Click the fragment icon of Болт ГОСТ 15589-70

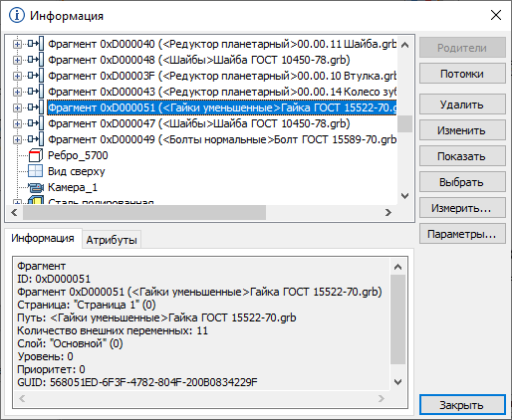[x=35, y=139]
